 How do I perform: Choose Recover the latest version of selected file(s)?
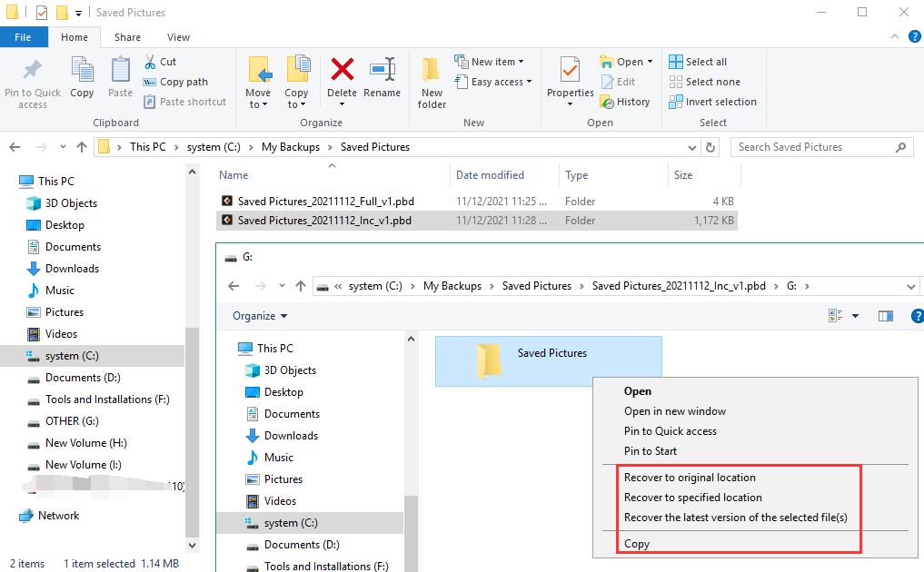pyautogui.click(x=735, y=518)
